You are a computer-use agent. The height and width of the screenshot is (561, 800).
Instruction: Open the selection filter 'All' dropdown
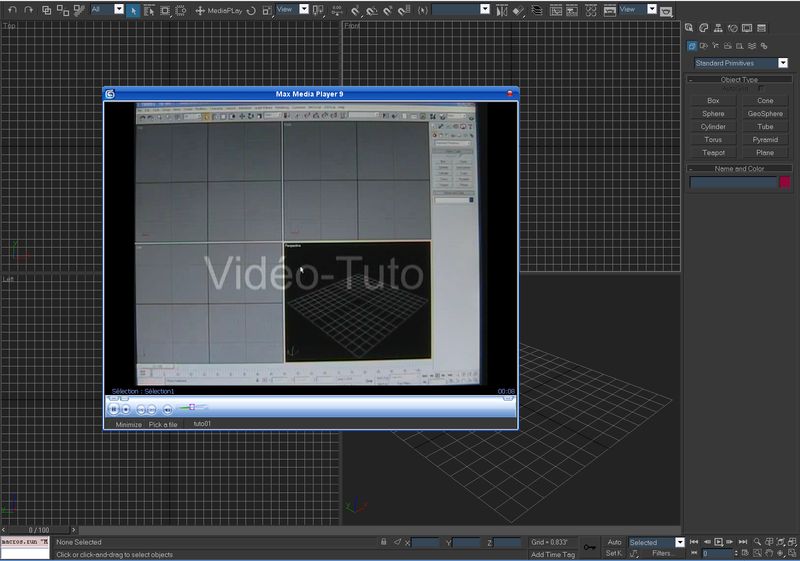(x=119, y=9)
